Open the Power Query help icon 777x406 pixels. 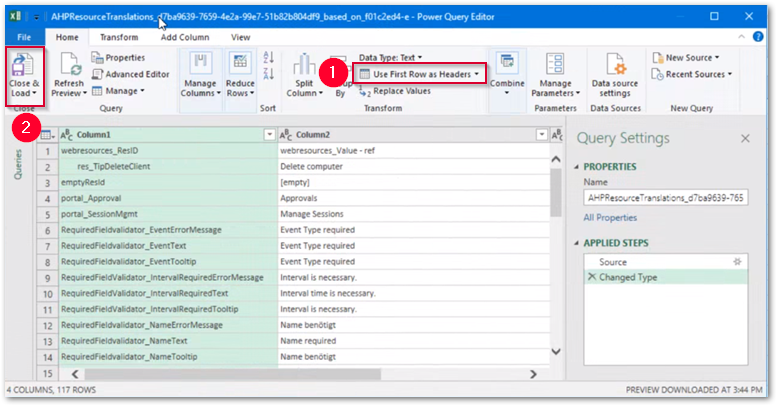point(758,37)
